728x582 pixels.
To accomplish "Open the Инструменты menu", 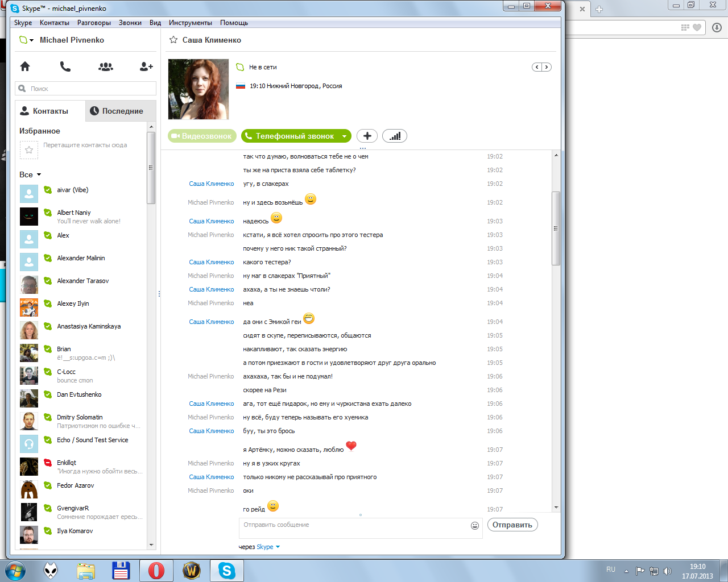I will coord(190,23).
